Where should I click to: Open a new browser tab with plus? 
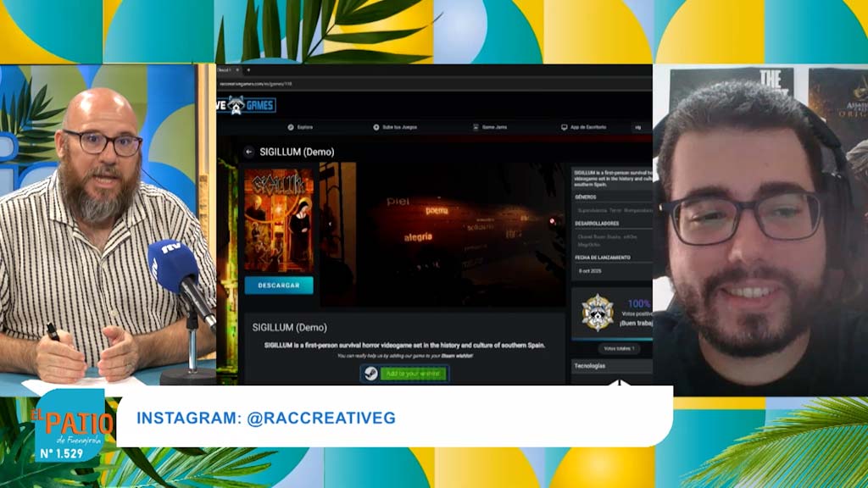tap(248, 70)
